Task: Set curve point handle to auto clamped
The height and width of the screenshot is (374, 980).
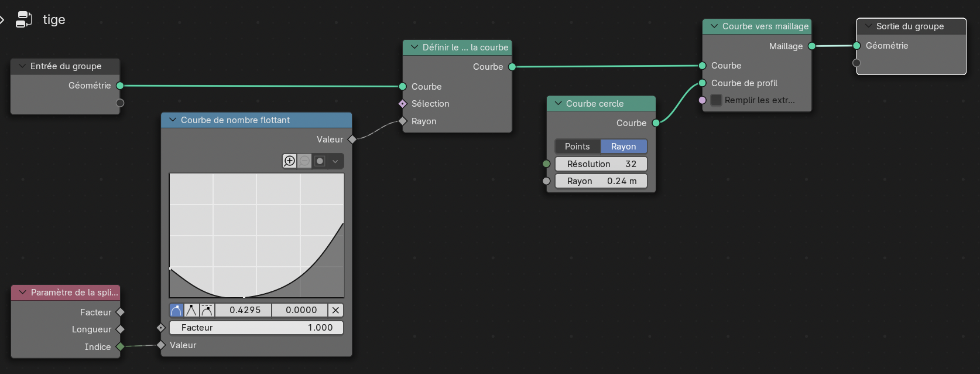Action: point(207,310)
